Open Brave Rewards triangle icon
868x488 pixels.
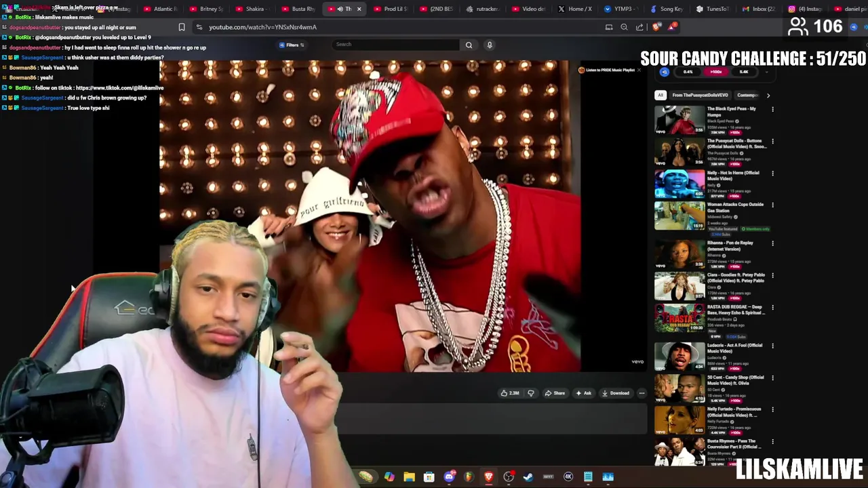[671, 26]
